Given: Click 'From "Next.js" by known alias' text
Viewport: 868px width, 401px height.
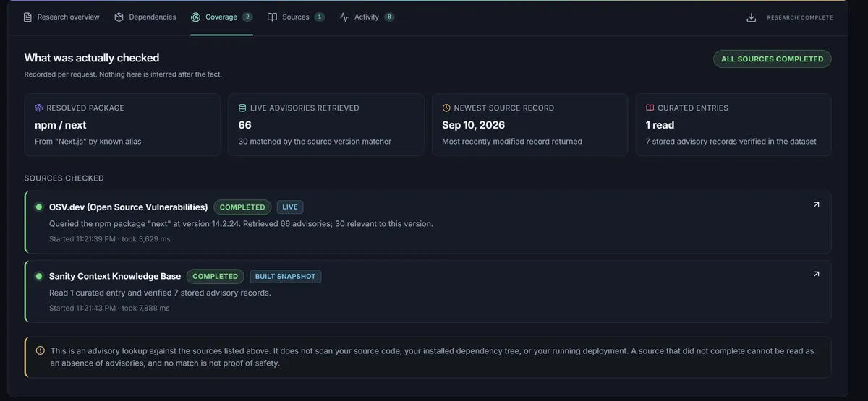Looking at the screenshot, I should pyautogui.click(x=88, y=142).
